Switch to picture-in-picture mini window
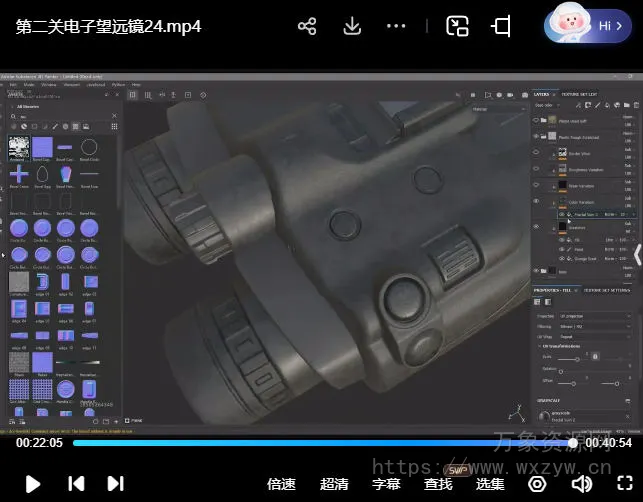 coord(457,26)
